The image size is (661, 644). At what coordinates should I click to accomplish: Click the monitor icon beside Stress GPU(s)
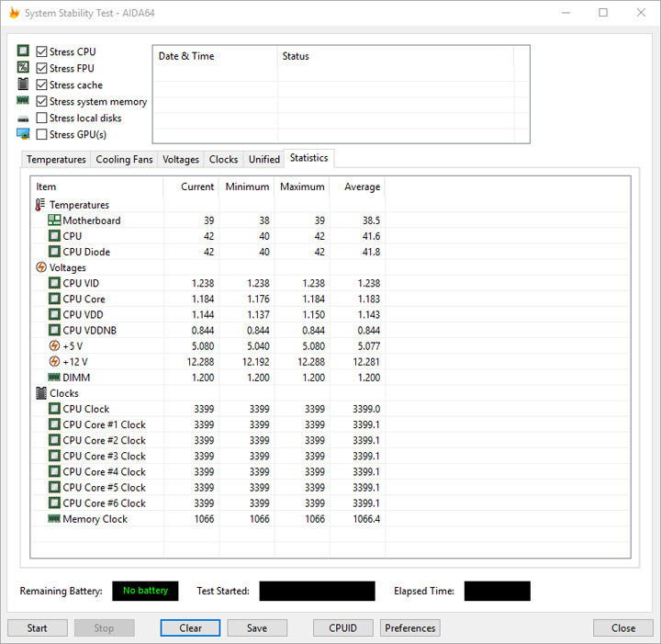(23, 134)
